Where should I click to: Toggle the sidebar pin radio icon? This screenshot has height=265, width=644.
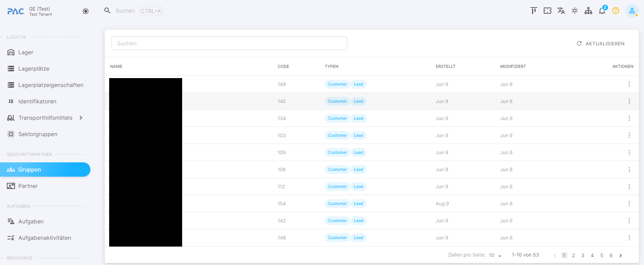86,11
